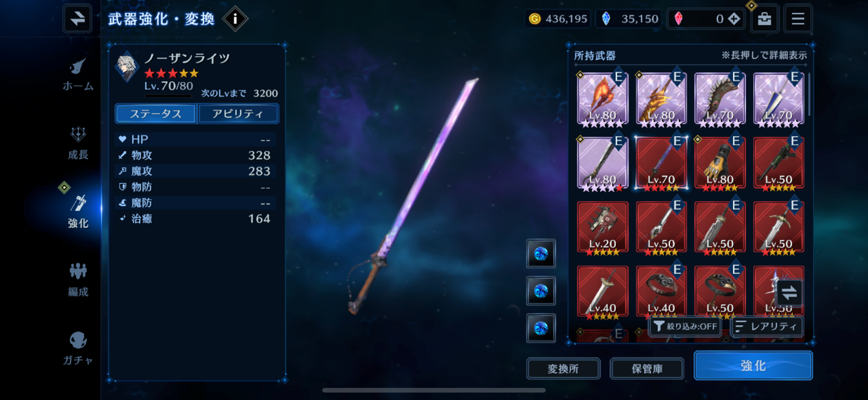The image size is (868, 400).
Task: Switch to the ステータス tab
Action: (x=155, y=114)
